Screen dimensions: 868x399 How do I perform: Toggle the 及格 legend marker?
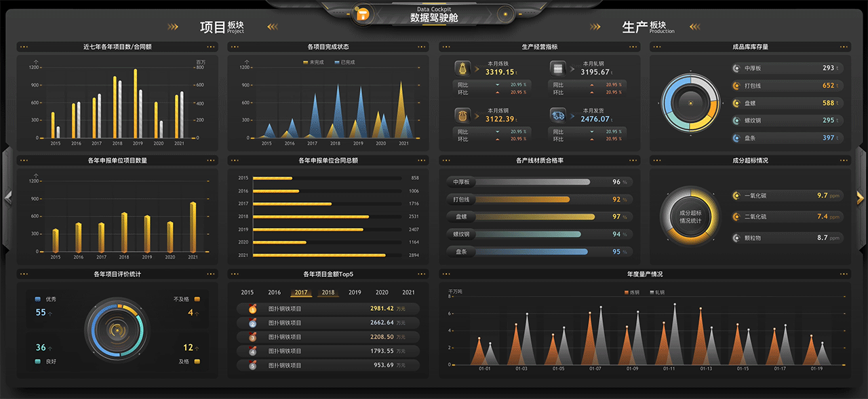(x=197, y=362)
